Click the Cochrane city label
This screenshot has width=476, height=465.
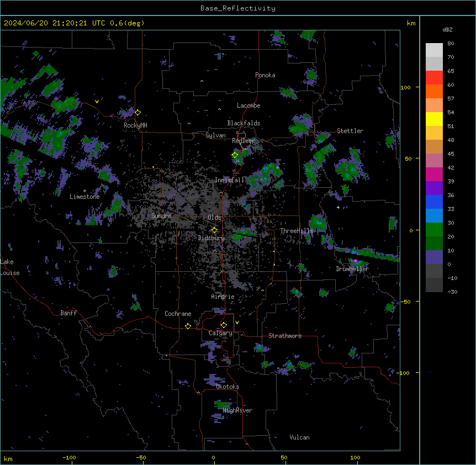[x=178, y=314]
